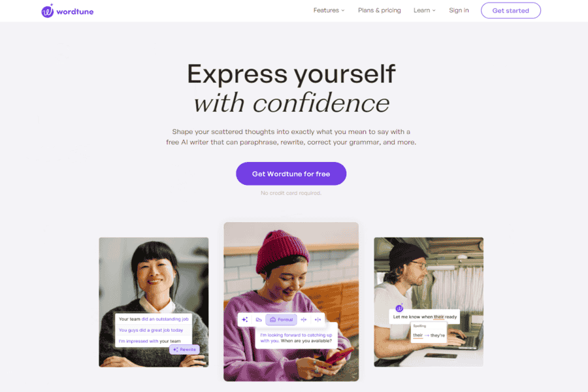
Task: Click the Rewrite sparkle chip
Action: tap(184, 350)
